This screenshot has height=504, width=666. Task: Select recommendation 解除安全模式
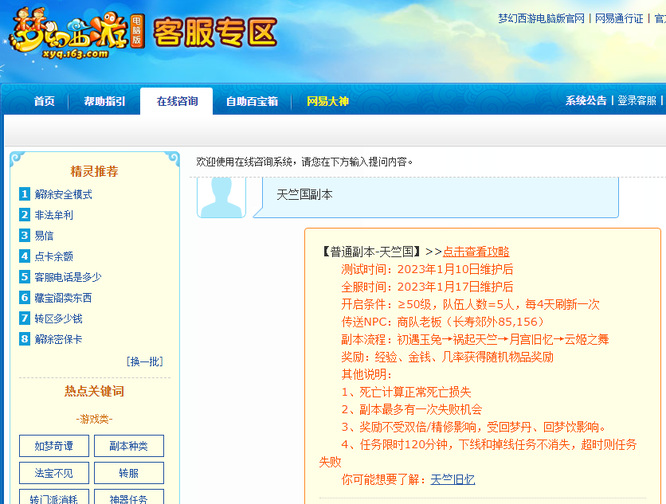click(63, 194)
